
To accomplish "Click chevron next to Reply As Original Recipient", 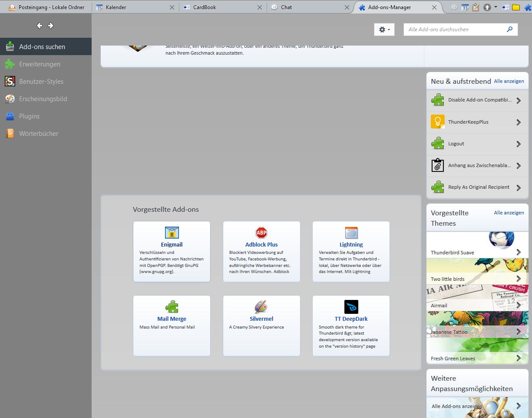I will (x=519, y=188).
